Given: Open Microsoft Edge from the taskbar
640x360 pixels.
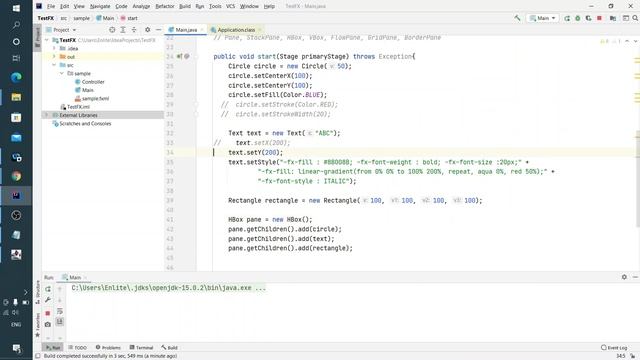Looking at the screenshot, I should pos(16,77).
